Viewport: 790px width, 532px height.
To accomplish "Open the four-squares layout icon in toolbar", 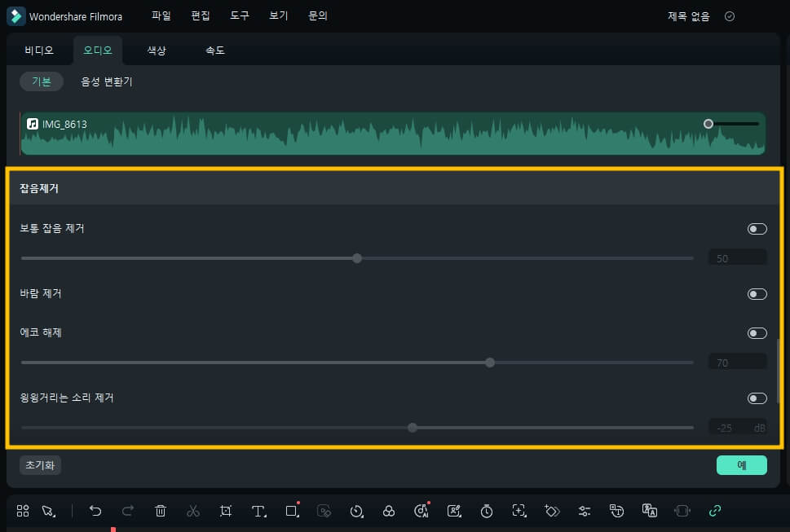I will [23, 511].
